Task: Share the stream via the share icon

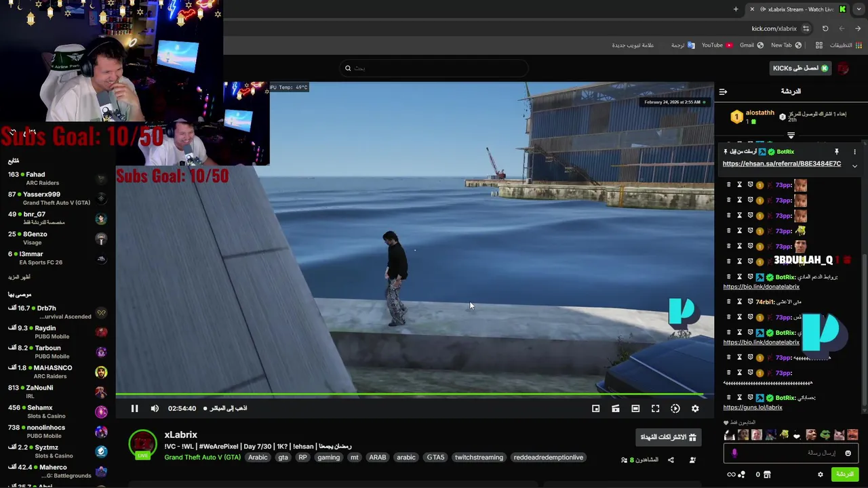Action: 671,460
